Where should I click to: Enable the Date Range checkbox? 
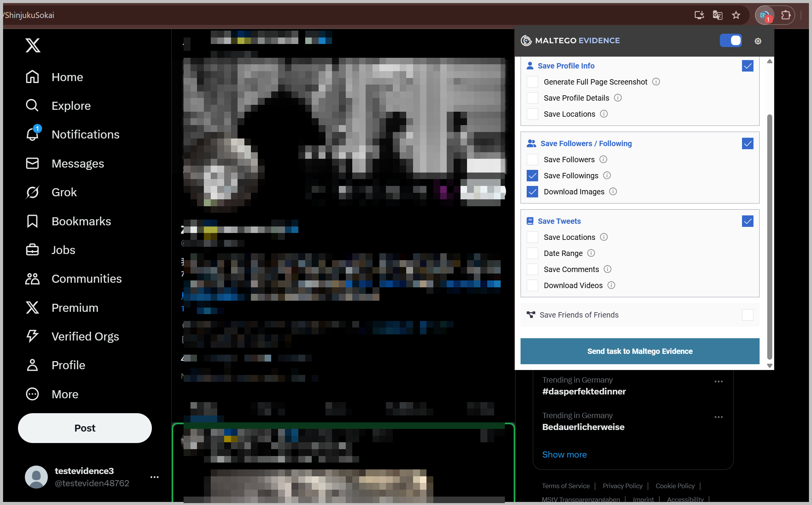[x=532, y=253]
